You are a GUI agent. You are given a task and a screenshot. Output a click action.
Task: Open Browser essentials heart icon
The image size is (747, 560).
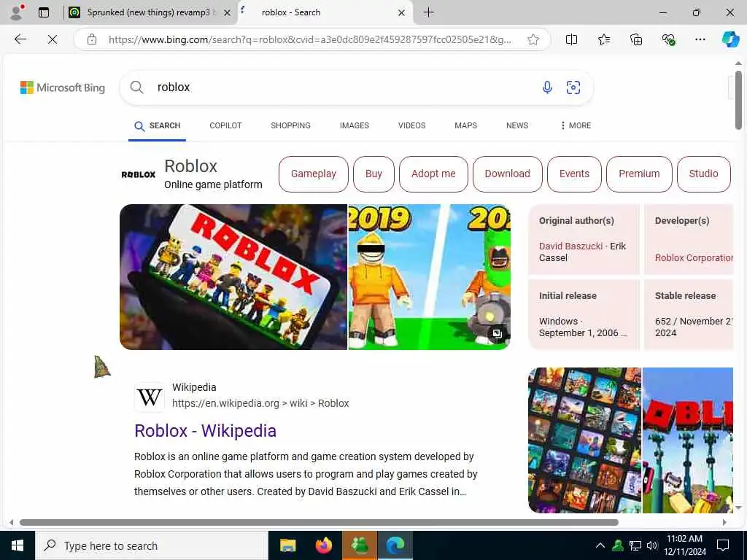click(668, 39)
